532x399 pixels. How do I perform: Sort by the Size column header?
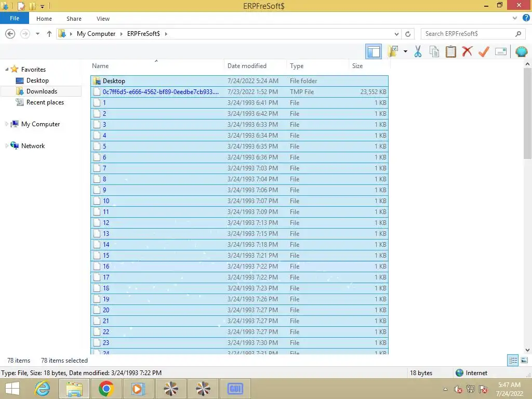coord(357,66)
